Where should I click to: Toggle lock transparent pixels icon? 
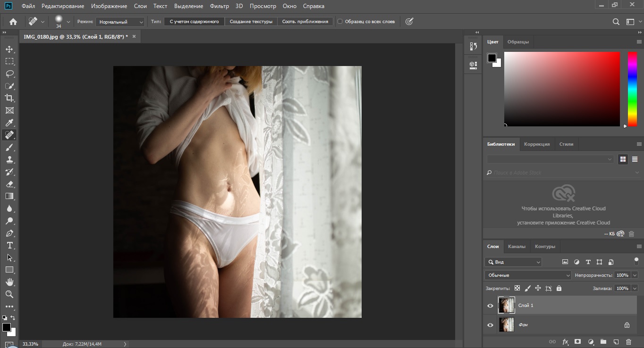[x=517, y=288]
